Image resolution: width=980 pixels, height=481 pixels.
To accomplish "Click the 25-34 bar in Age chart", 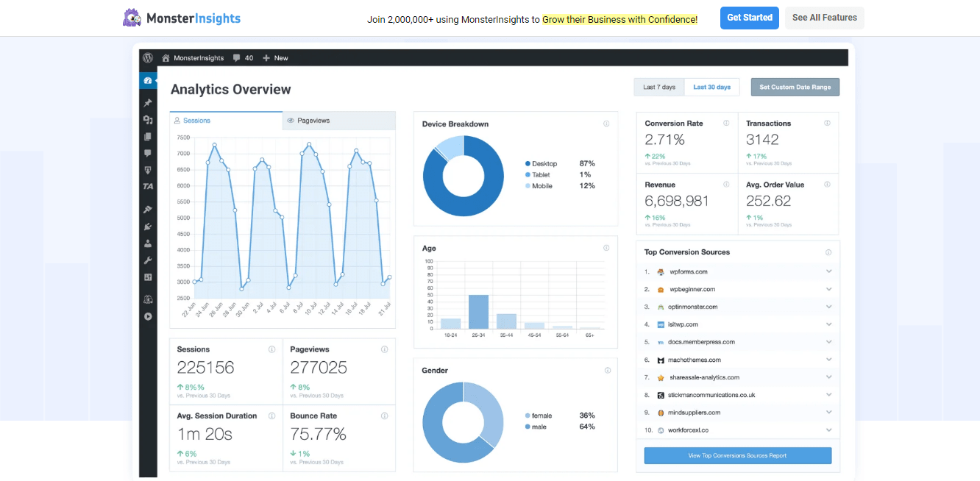I will [x=479, y=312].
